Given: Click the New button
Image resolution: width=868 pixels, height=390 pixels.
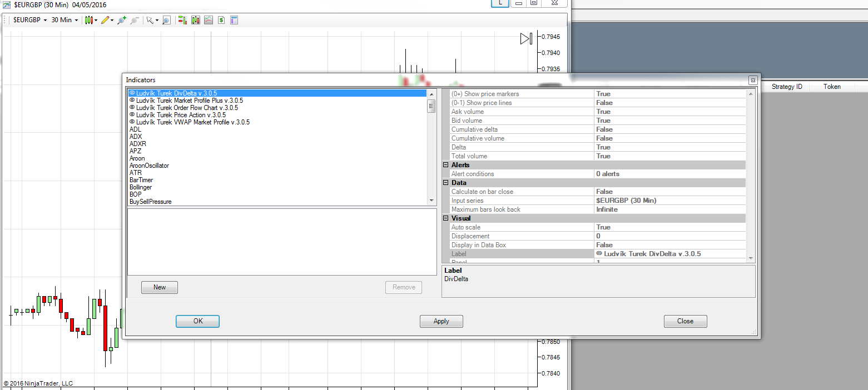Looking at the screenshot, I should pyautogui.click(x=160, y=287).
